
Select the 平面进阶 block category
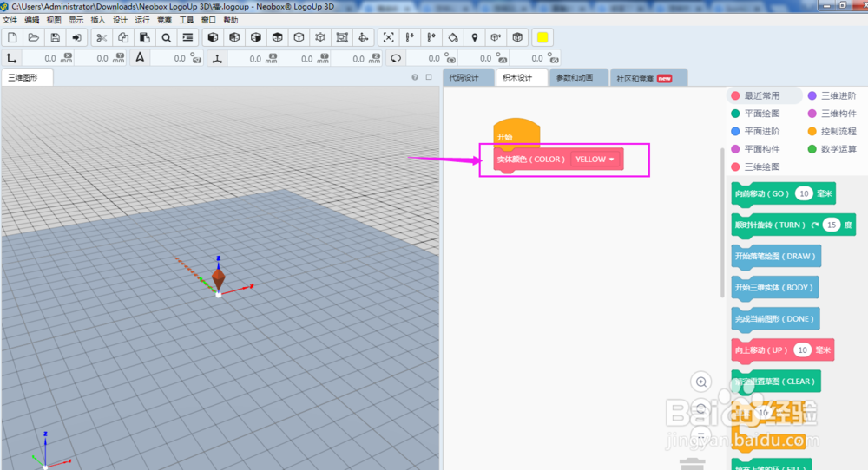pyautogui.click(x=755, y=131)
